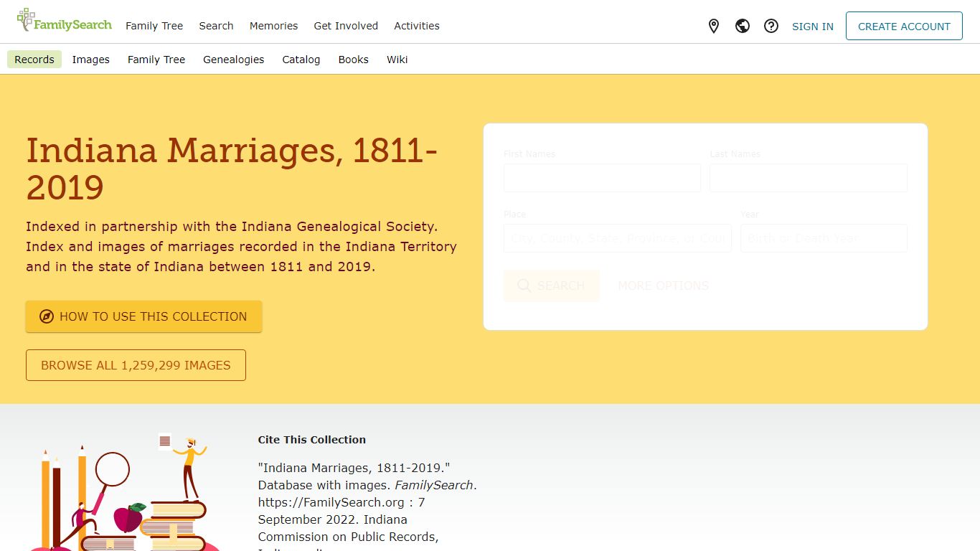Open the Search top menu

216,26
